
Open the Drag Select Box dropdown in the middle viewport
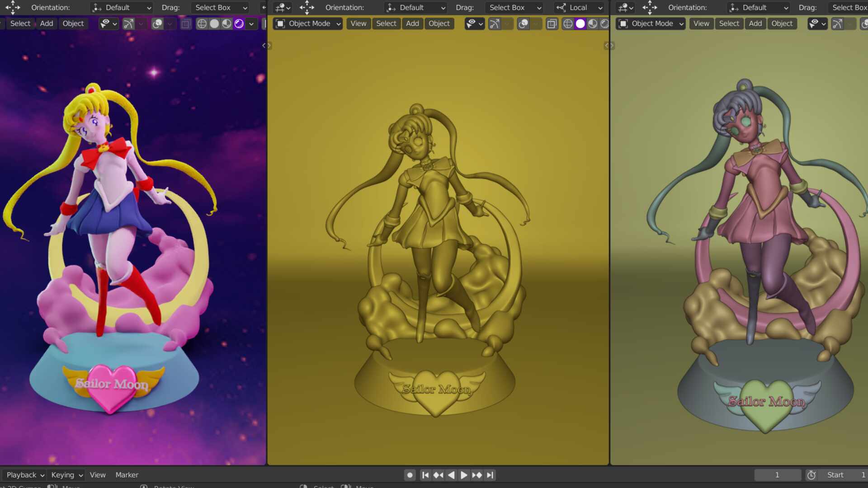[514, 8]
